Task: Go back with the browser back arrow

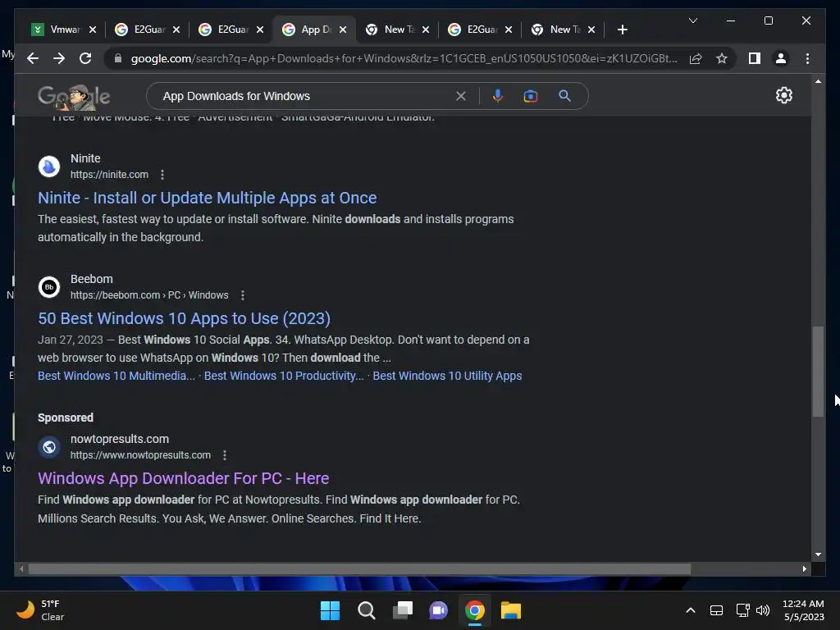Action: (x=33, y=58)
